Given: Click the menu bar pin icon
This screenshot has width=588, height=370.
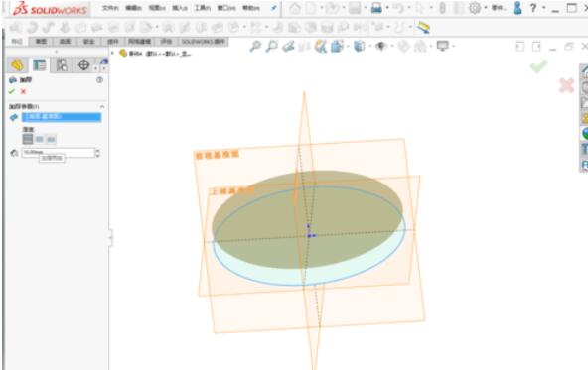Looking at the screenshot, I should tap(274, 8).
